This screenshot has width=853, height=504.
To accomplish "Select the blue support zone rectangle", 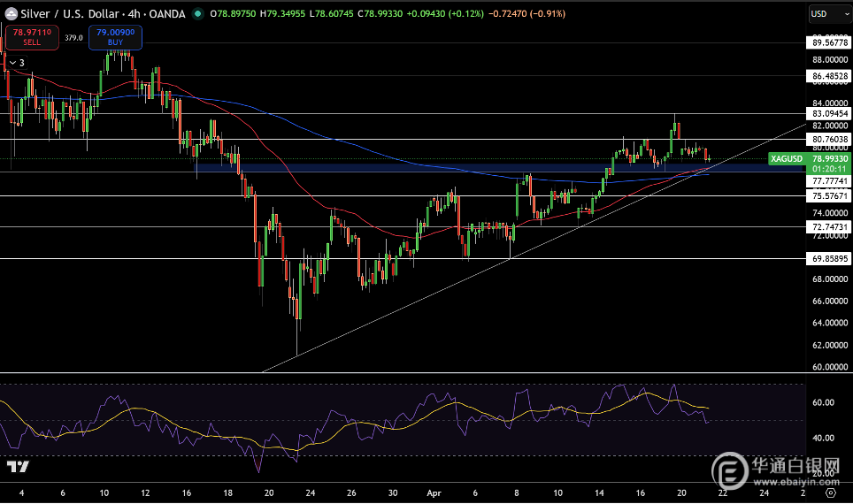I will tap(442, 166).
